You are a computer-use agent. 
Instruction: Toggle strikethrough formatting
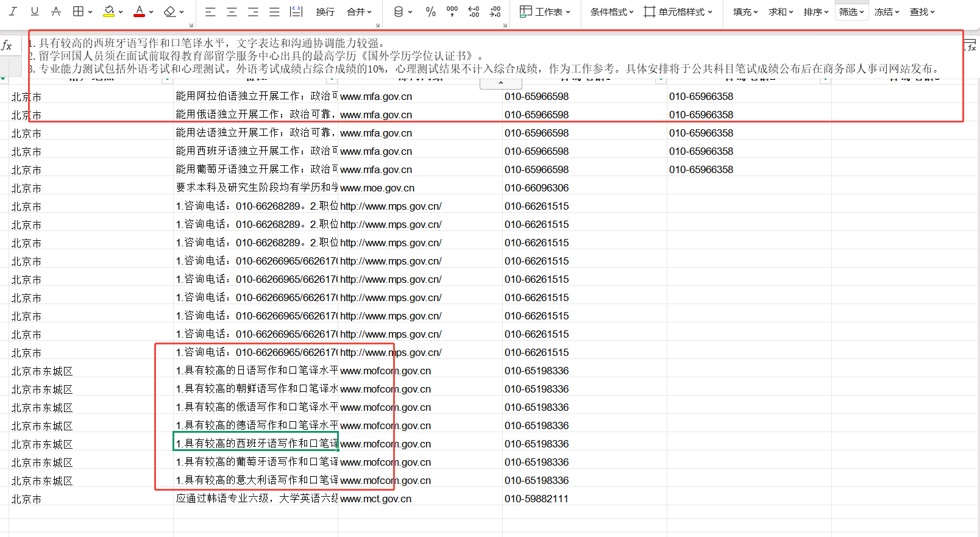coord(56,12)
